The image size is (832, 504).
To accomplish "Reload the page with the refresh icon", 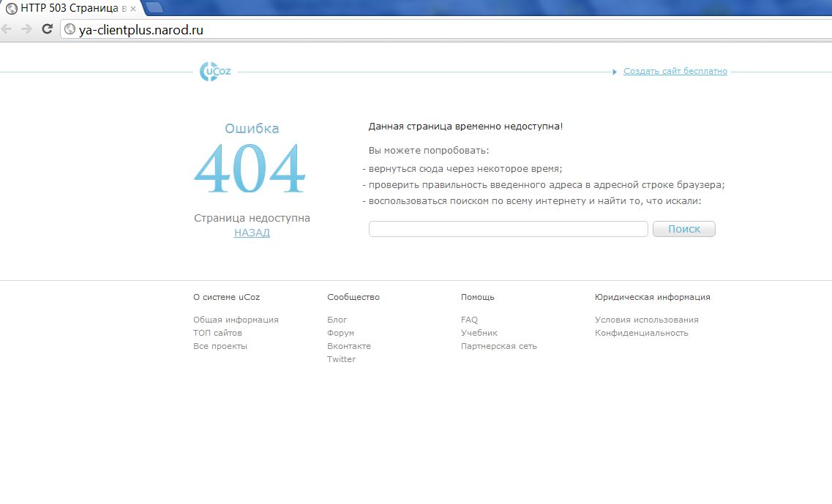I will coord(47,29).
